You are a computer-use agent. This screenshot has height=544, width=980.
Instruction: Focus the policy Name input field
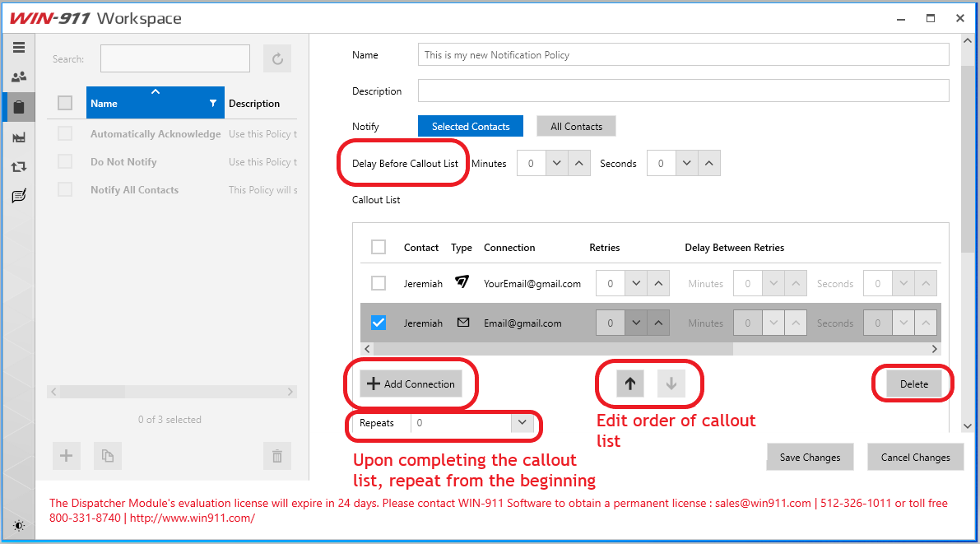683,54
